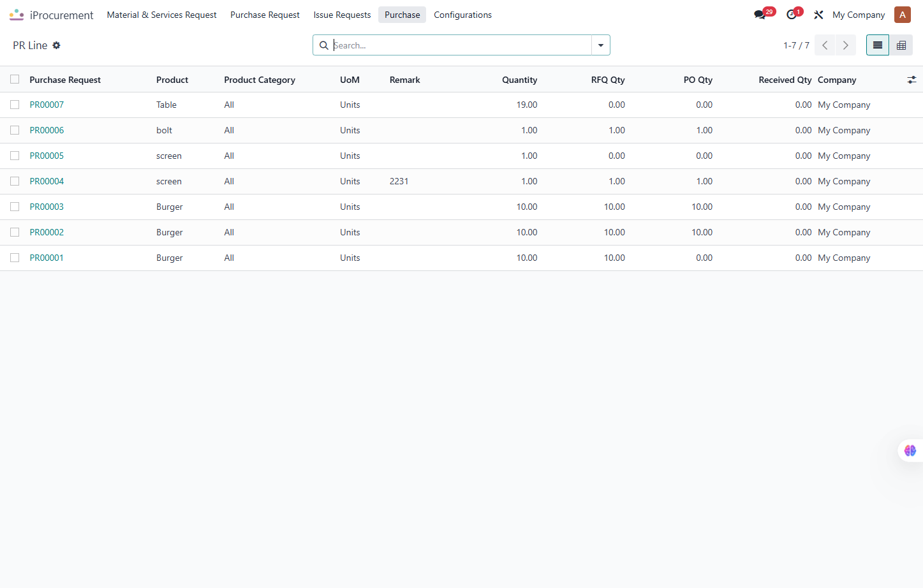Sort by RFQ Qty column header
923x588 pixels.
[608, 80]
